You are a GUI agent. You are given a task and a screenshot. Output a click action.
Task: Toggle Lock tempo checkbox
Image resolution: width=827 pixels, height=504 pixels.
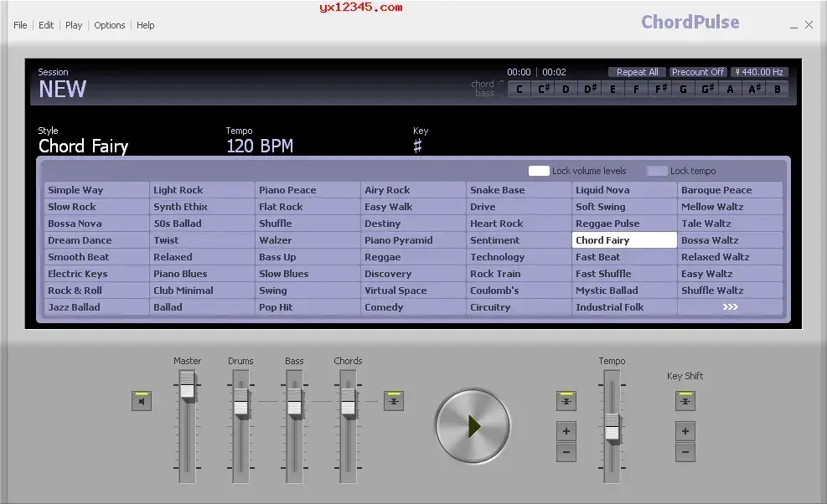coord(657,171)
